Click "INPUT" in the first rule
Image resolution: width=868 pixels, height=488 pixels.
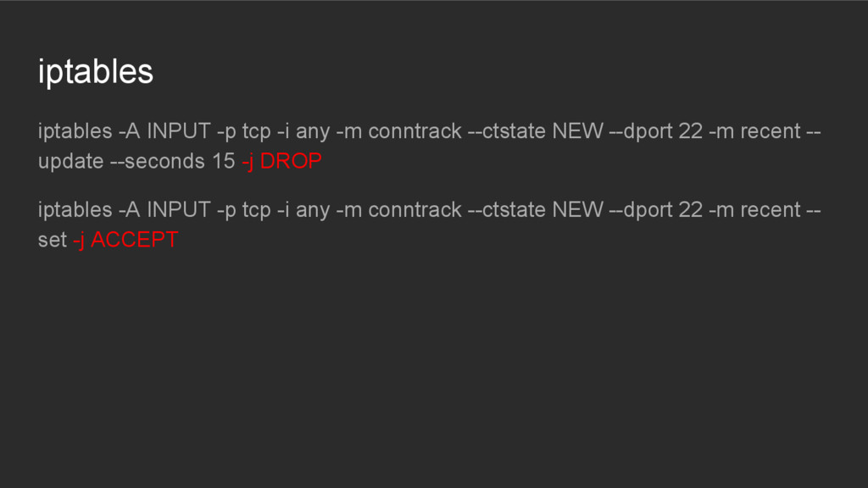tap(178, 131)
